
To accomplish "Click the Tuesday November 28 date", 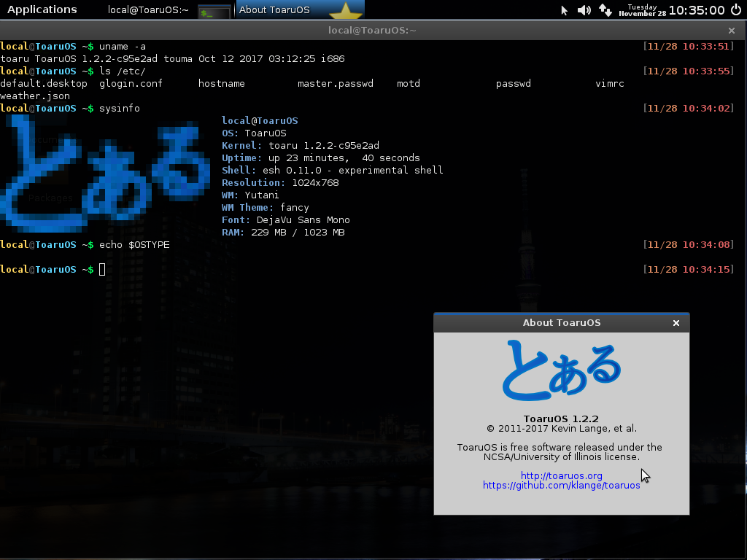I will point(642,10).
